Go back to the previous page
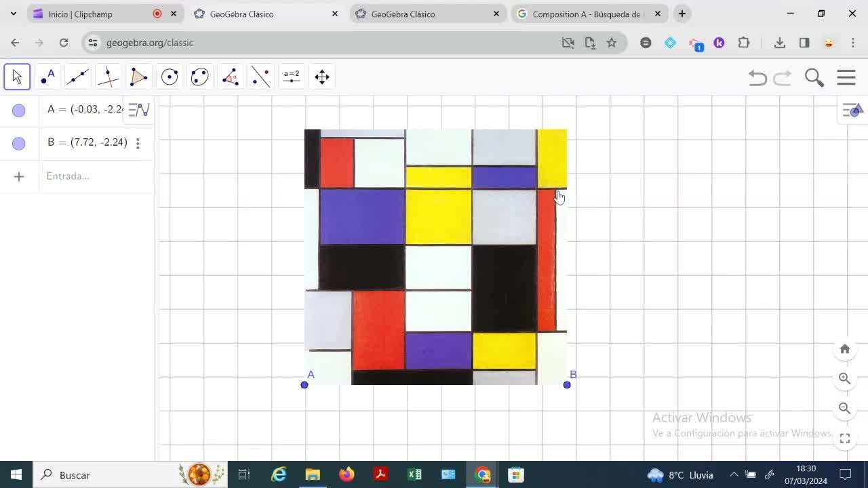868x488 pixels. 15,43
